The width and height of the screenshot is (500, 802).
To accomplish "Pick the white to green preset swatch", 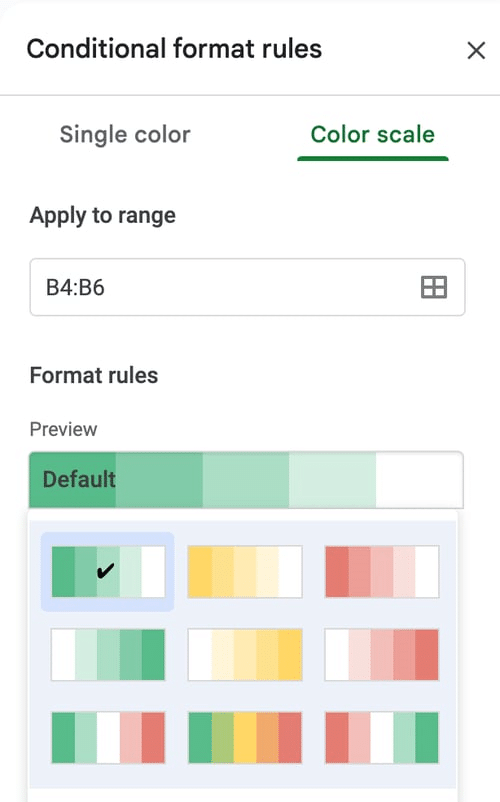I will (108, 655).
